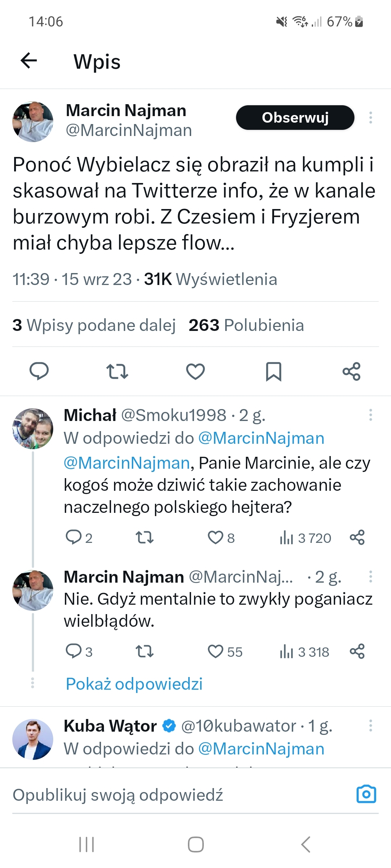Screen dimensions: 391x868
Task: Open more options on Marcin Najman's main post
Action: tap(370, 118)
